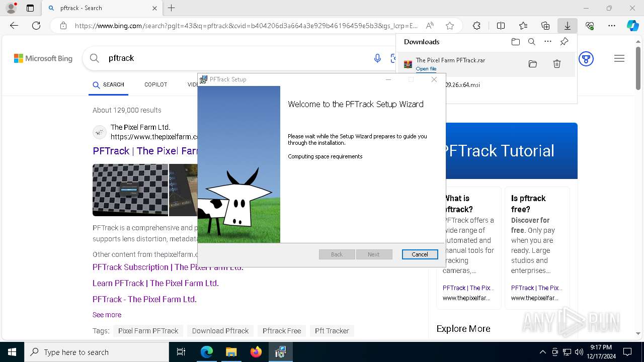This screenshot has width=644, height=362.
Task: Open Collections icon in the toolbar
Action: [545, 26]
